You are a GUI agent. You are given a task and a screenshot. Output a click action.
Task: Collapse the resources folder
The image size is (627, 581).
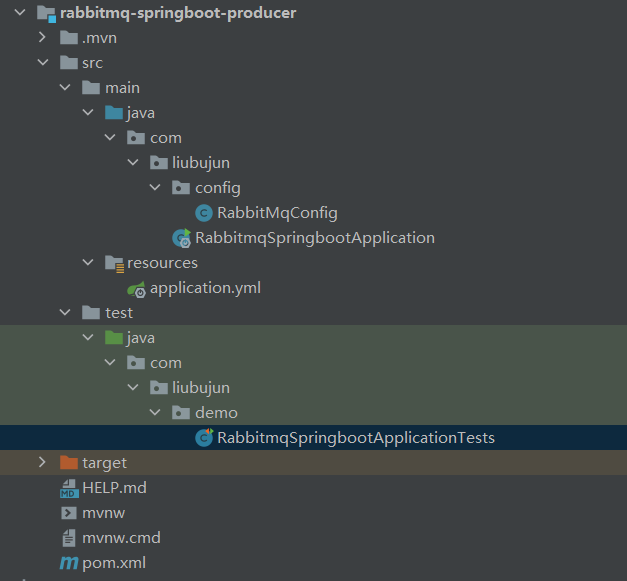[x=88, y=263]
